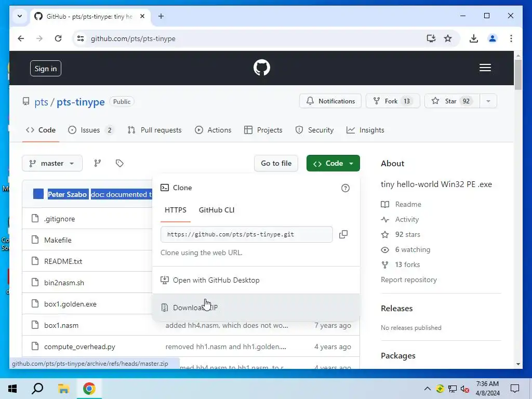Click the Go to file button
This screenshot has width=532, height=399.
(276, 163)
